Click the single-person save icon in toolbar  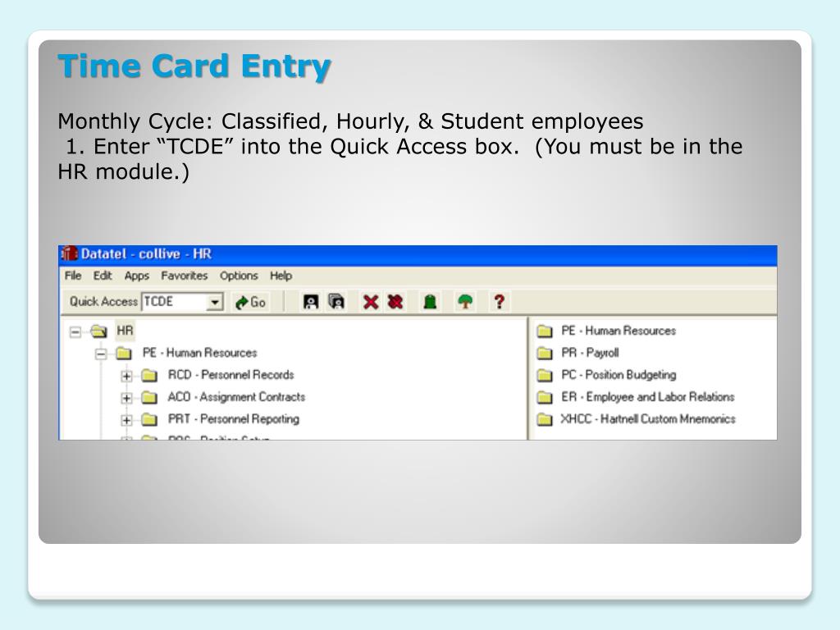pos(311,302)
